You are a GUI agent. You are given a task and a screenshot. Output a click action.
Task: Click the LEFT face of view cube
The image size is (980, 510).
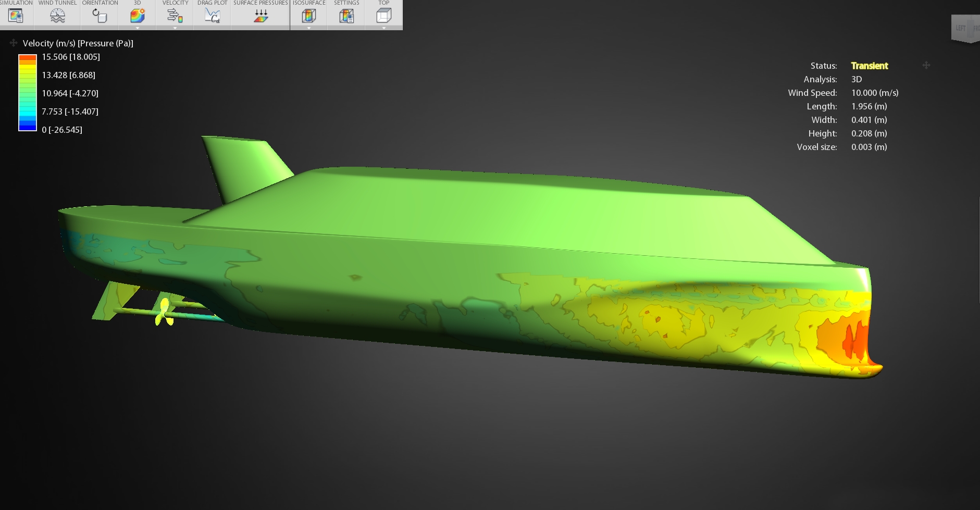pyautogui.click(x=961, y=28)
